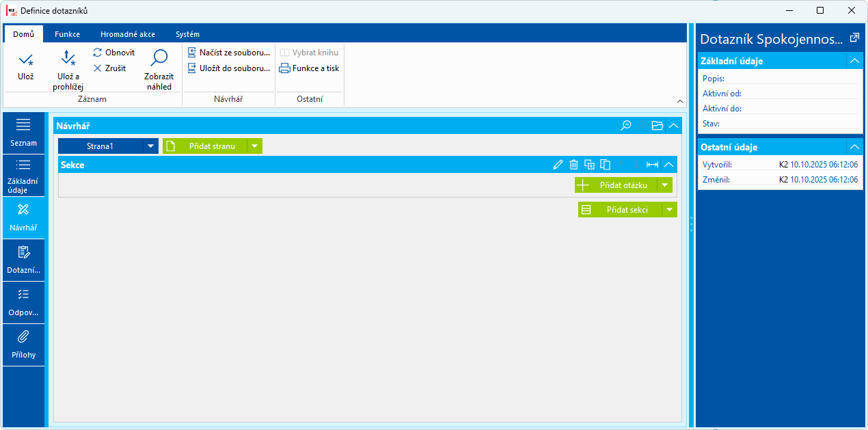868x430 pixels.
Task: Copy the section using copy icon
Action: click(x=606, y=165)
